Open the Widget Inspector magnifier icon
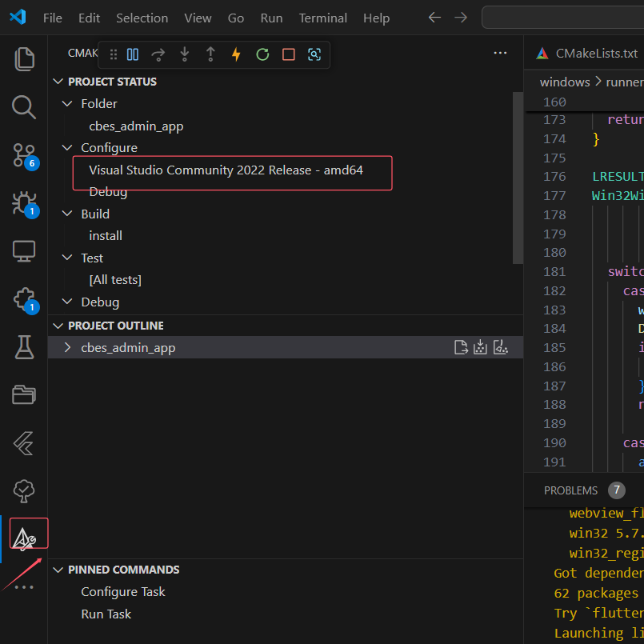This screenshot has width=644, height=644. 314,54
